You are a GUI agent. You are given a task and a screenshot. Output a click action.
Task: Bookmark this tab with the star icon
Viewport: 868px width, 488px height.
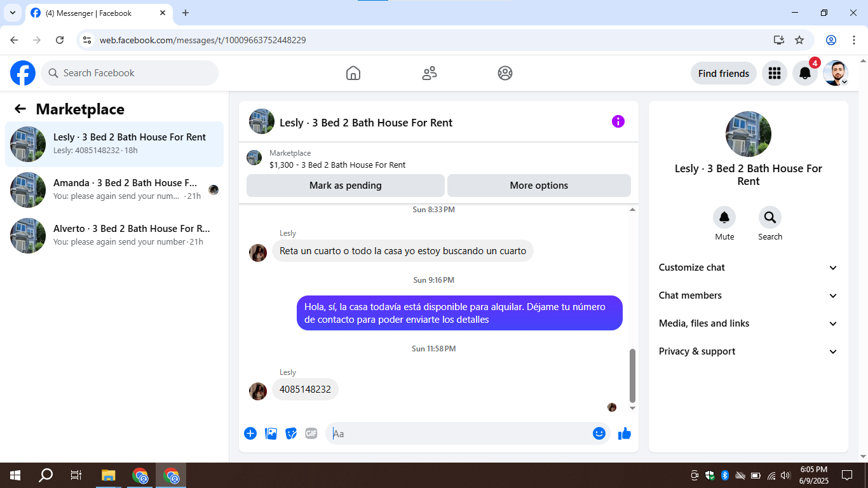tap(799, 40)
